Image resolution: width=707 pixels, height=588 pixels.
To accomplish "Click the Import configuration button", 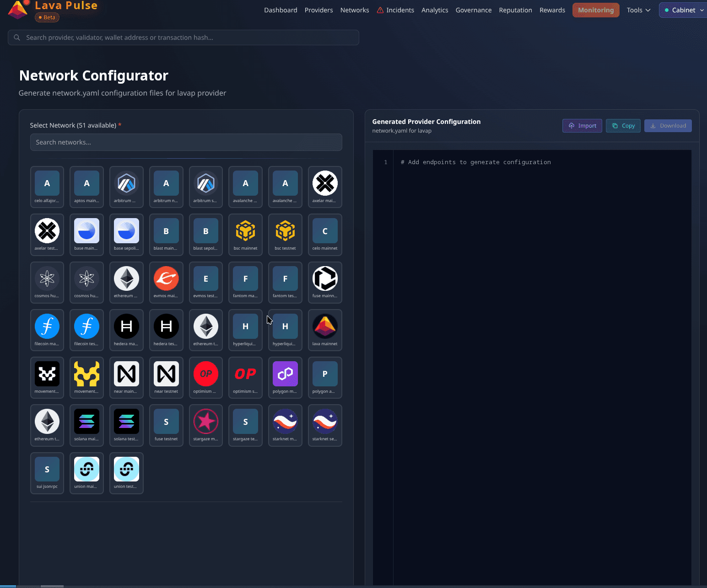I will [582, 126].
